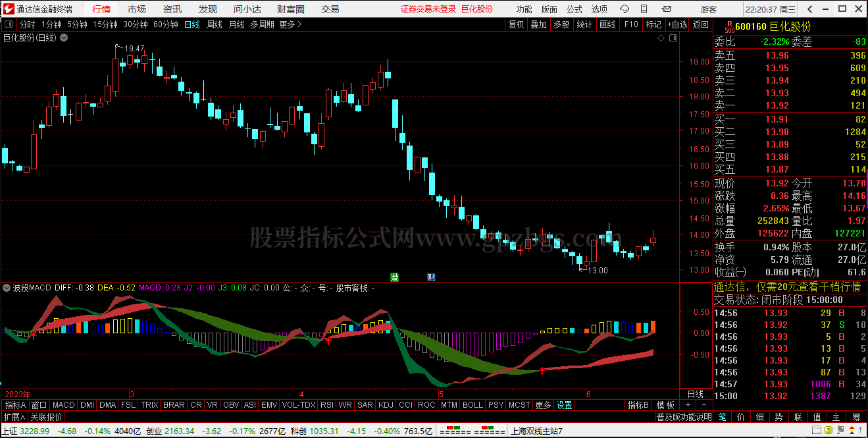Open the 行情 main tab
This screenshot has height=438, width=868.
[x=101, y=9]
